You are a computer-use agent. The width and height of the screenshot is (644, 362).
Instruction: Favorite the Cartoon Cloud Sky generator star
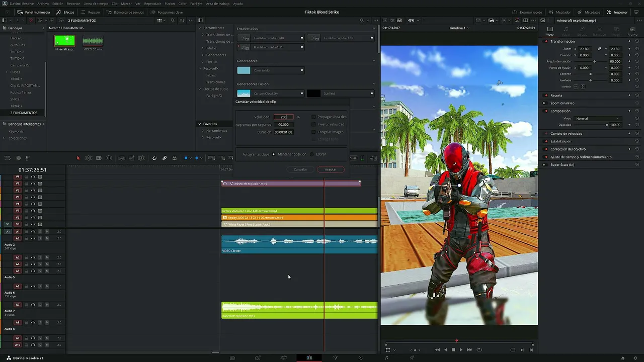tap(302, 93)
